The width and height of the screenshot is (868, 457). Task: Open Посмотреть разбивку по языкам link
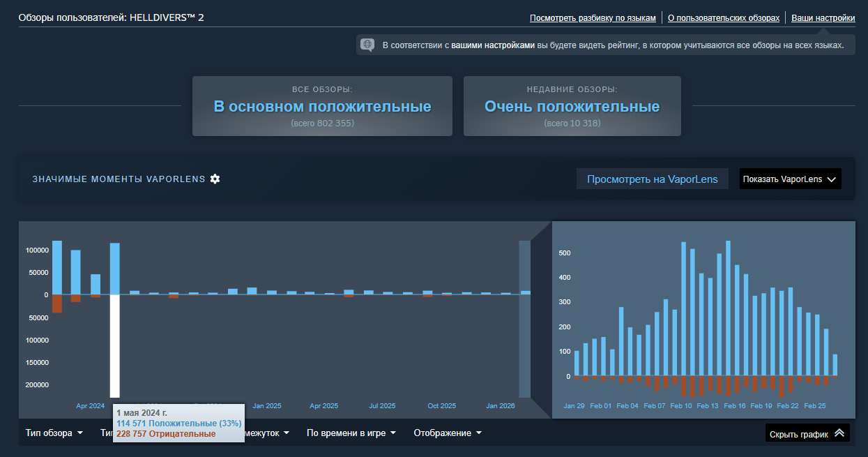tap(593, 17)
